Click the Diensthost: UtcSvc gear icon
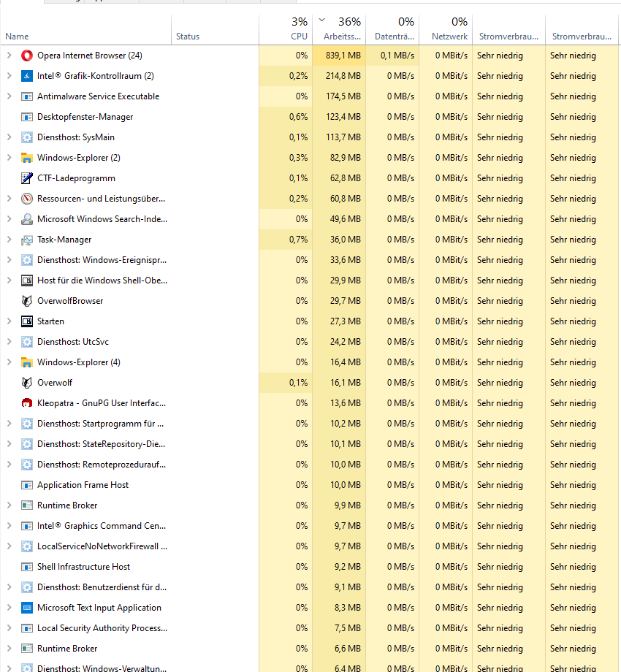Viewport: 621px width, 672px height. pos(27,342)
